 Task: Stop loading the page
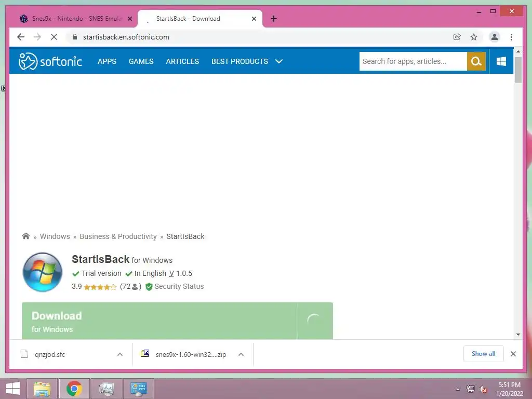click(54, 37)
